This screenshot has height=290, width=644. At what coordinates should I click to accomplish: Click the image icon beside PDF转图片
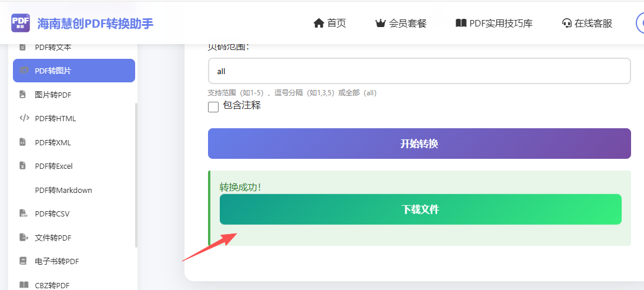pyautogui.click(x=24, y=71)
